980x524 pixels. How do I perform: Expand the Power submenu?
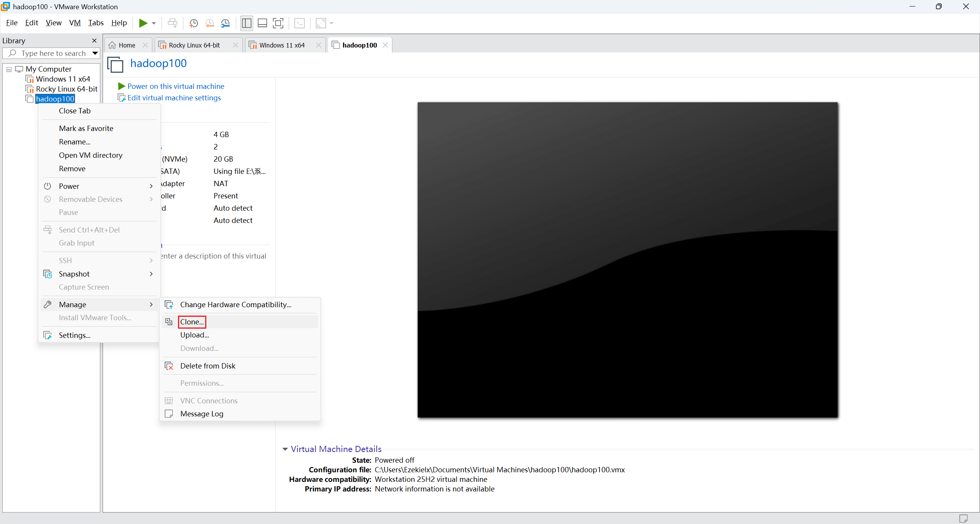click(x=100, y=187)
